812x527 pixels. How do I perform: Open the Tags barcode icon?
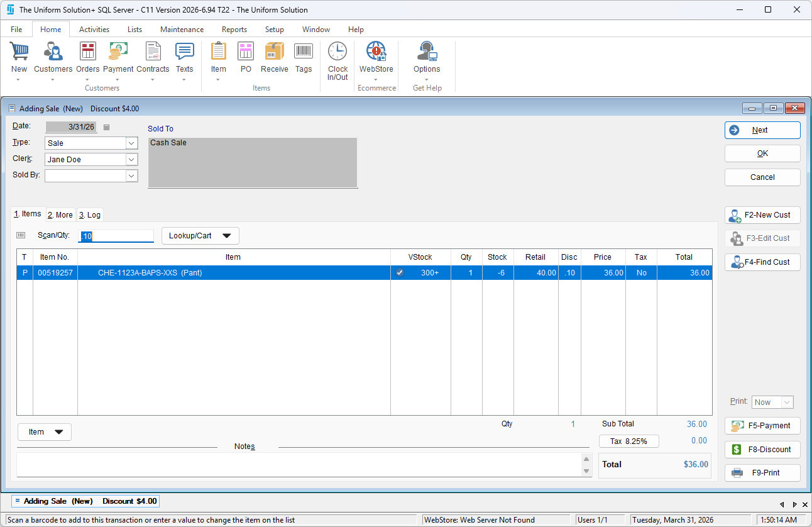tap(304, 52)
